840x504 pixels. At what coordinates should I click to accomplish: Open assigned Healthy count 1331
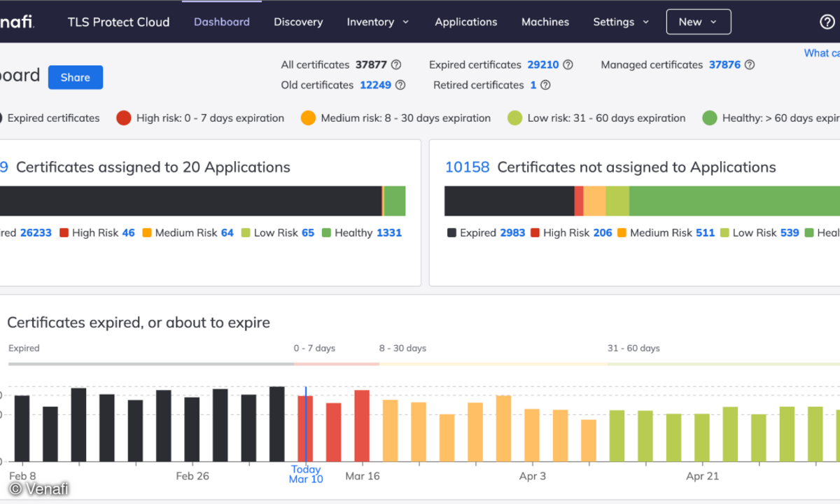[389, 232]
